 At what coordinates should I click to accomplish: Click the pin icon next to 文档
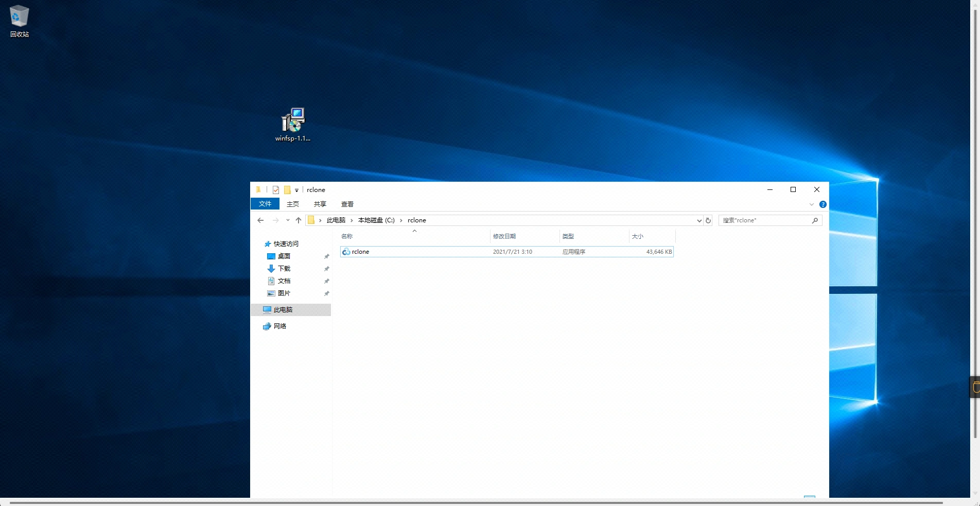click(x=326, y=281)
